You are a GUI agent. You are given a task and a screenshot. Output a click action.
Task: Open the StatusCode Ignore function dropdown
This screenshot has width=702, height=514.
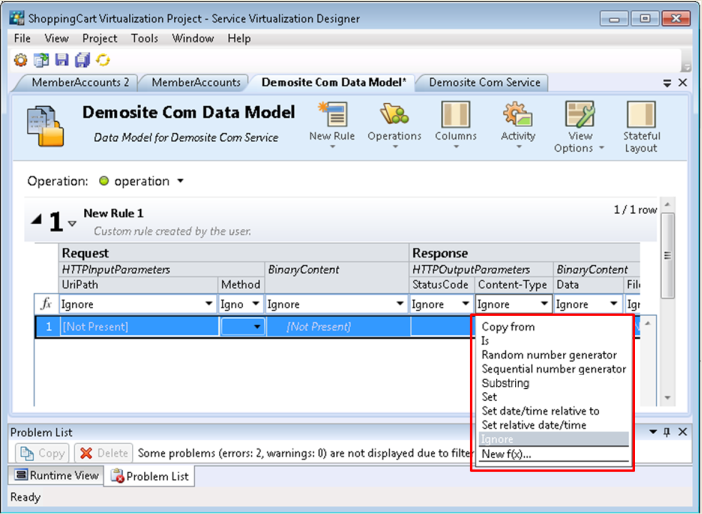pyautogui.click(x=463, y=305)
